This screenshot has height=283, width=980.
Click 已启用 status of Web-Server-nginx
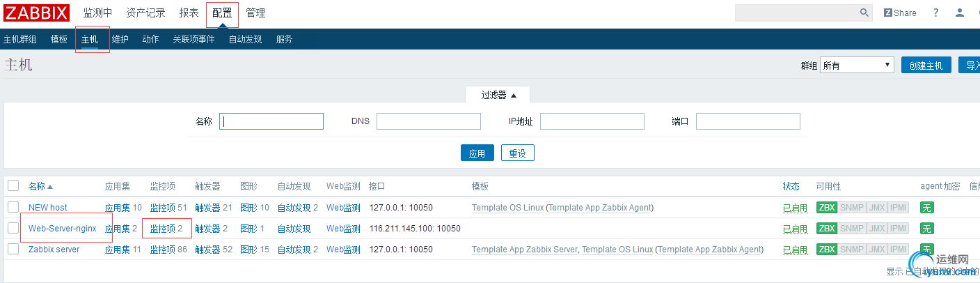[795, 229]
